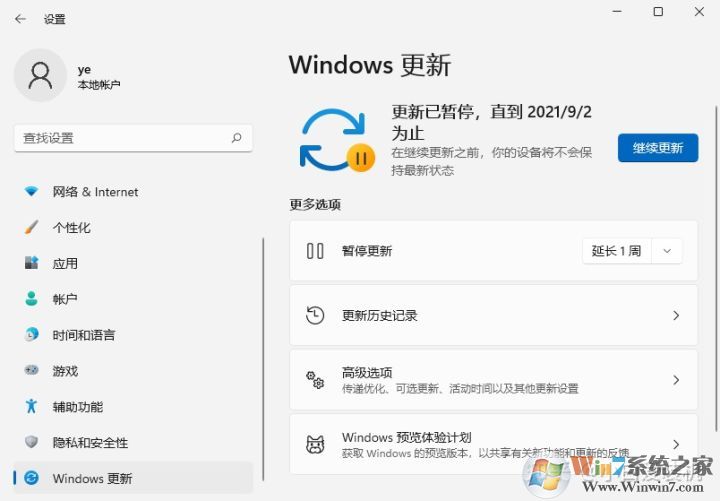The width and height of the screenshot is (720, 501).
Task: Click 延长 1 周 pause button
Action: click(617, 251)
